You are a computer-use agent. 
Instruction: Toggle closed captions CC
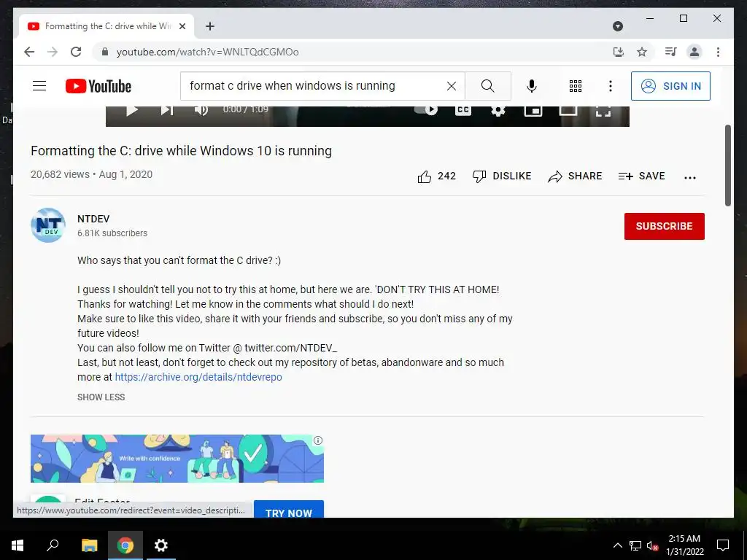pos(463,111)
